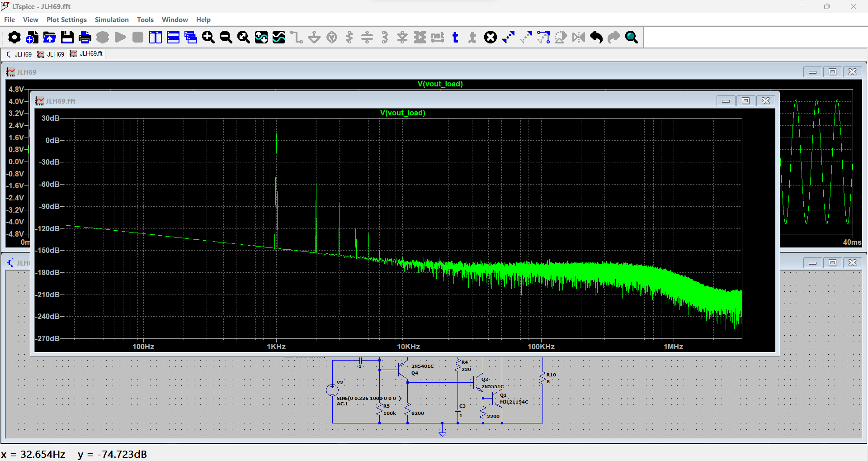Select the blue Text tool

point(455,37)
